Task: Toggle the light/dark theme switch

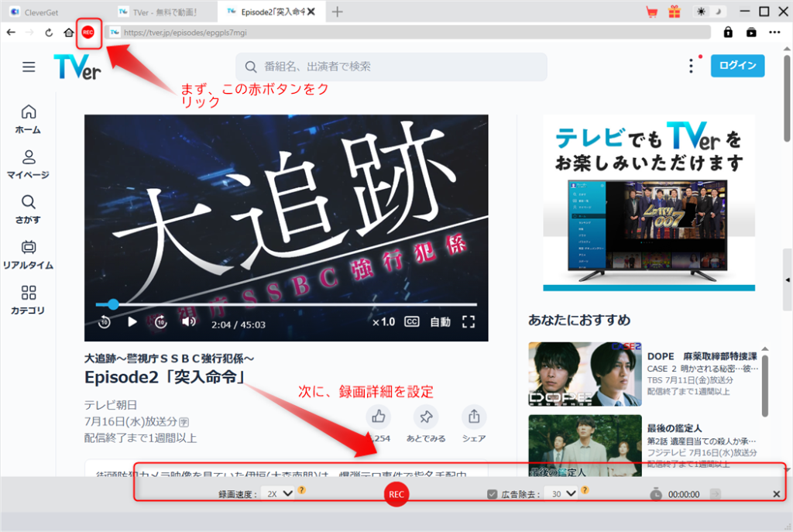Action: point(709,12)
